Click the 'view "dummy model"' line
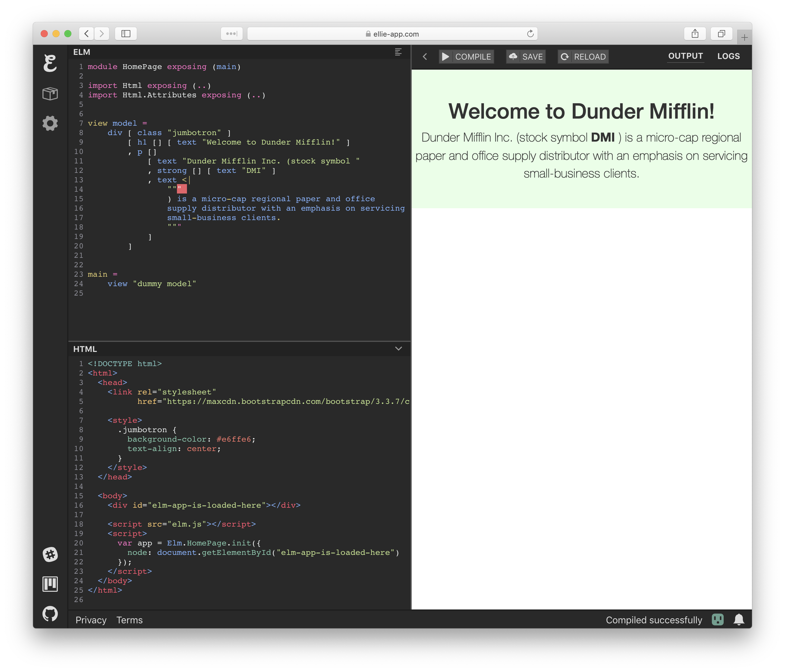This screenshot has width=785, height=672. 152,284
